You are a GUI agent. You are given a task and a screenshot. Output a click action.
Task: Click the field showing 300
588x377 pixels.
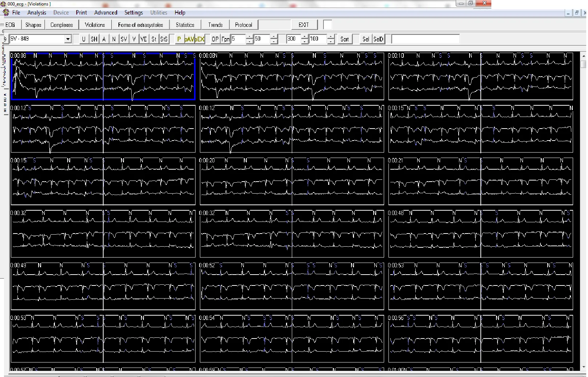pyautogui.click(x=294, y=39)
